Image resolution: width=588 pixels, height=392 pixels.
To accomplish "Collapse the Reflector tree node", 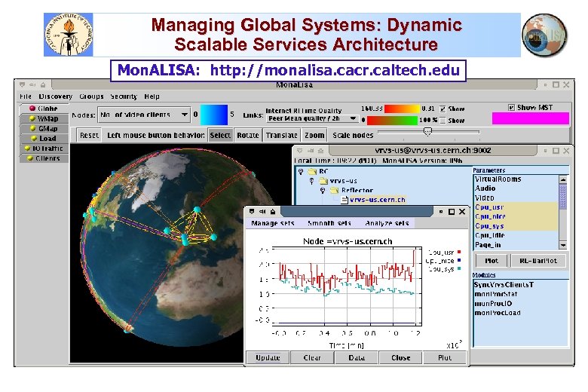I will 323,190.
